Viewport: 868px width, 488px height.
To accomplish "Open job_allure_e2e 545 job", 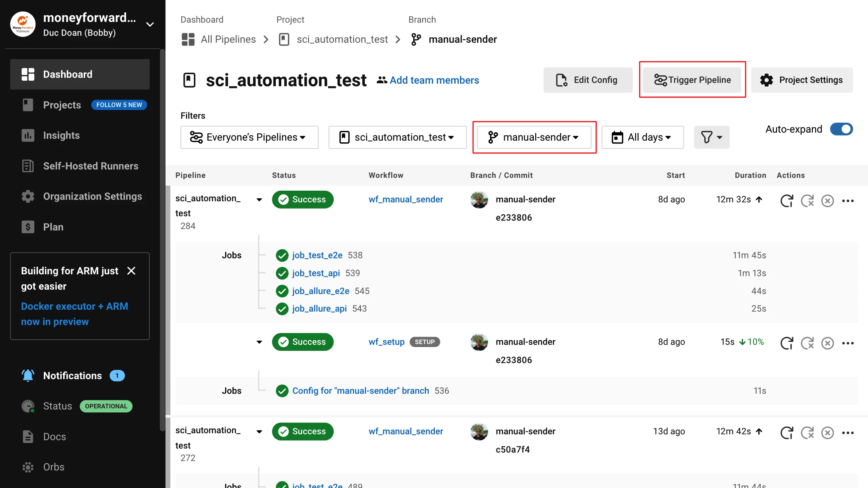I will coord(321,291).
